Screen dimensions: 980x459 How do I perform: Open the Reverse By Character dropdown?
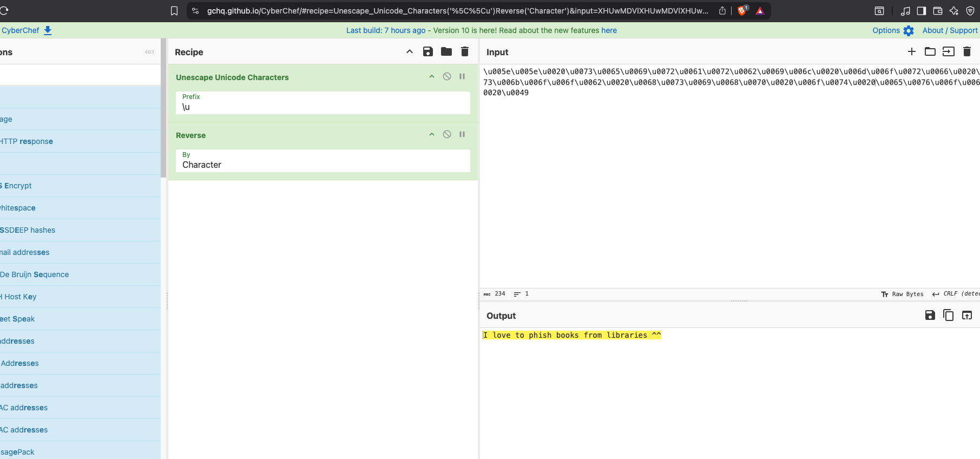323,161
